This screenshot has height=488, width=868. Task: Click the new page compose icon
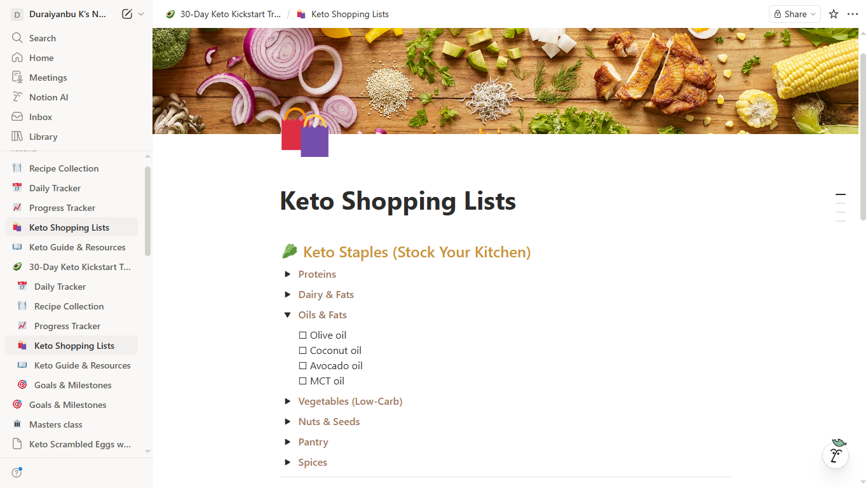(x=127, y=14)
